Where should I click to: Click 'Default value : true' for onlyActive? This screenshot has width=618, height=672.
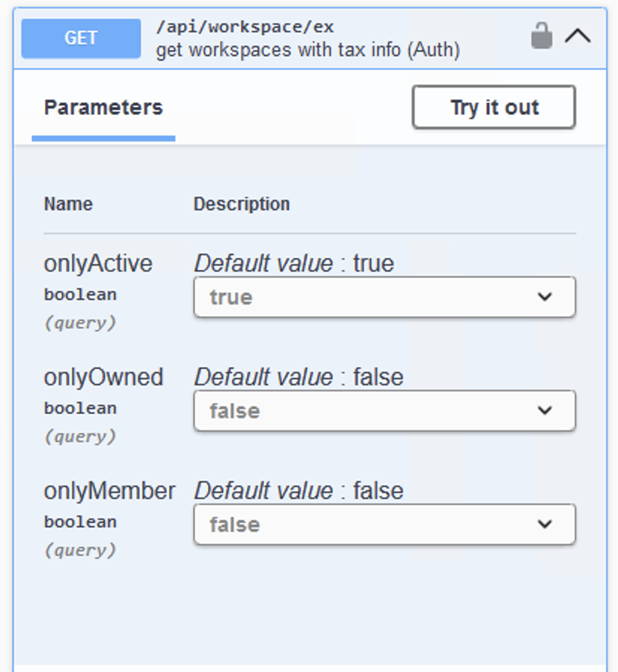pyautogui.click(x=294, y=263)
